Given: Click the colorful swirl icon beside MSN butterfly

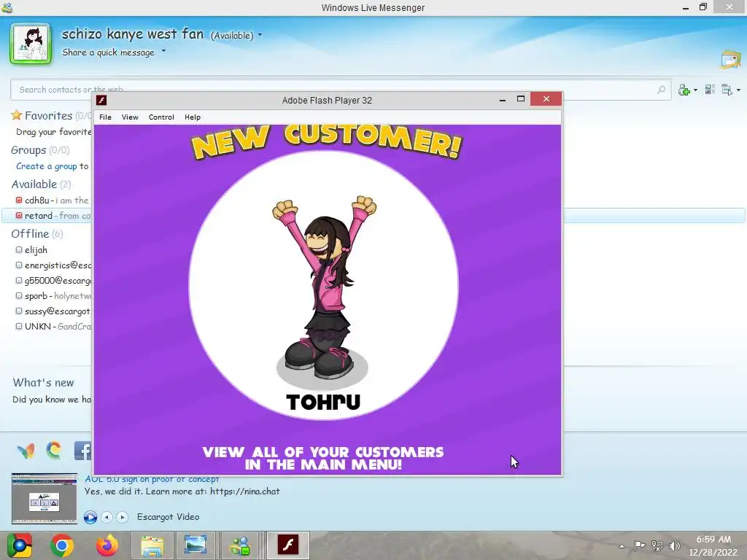Looking at the screenshot, I should [x=54, y=450].
